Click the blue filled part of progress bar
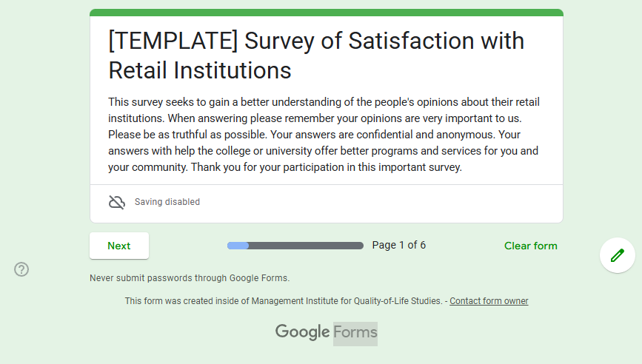This screenshot has height=364, width=642. tap(238, 246)
